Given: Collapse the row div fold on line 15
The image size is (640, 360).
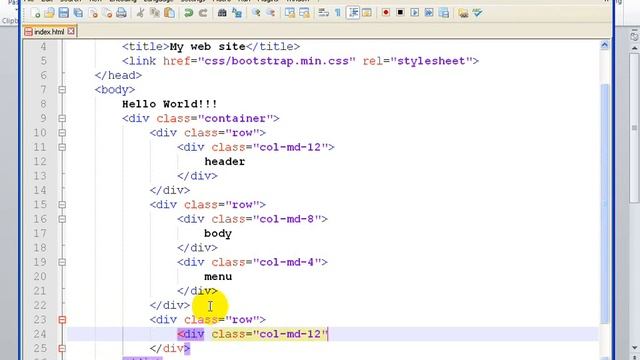Looking at the screenshot, I should coord(62,204).
